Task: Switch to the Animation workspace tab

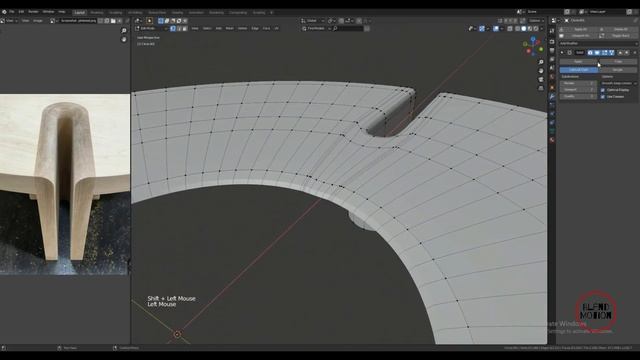Action: point(196,13)
